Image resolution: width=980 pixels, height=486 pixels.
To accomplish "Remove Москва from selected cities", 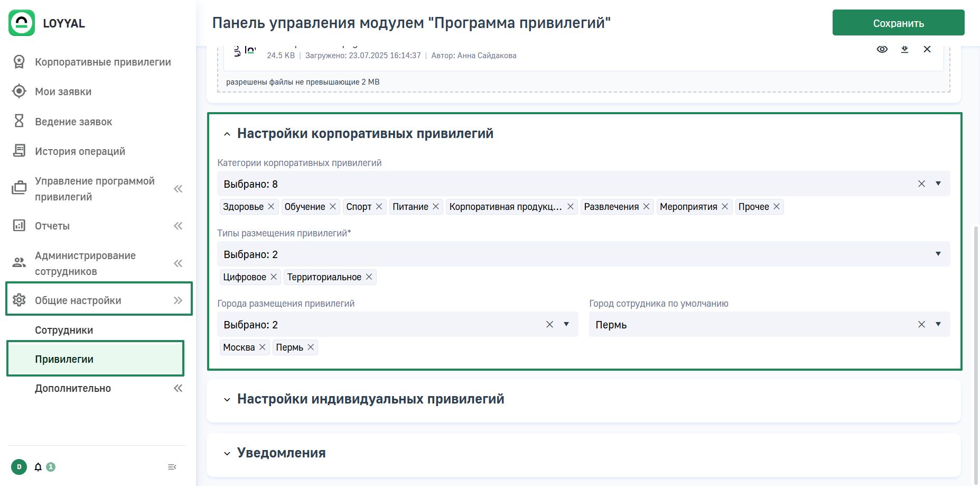I will [262, 347].
